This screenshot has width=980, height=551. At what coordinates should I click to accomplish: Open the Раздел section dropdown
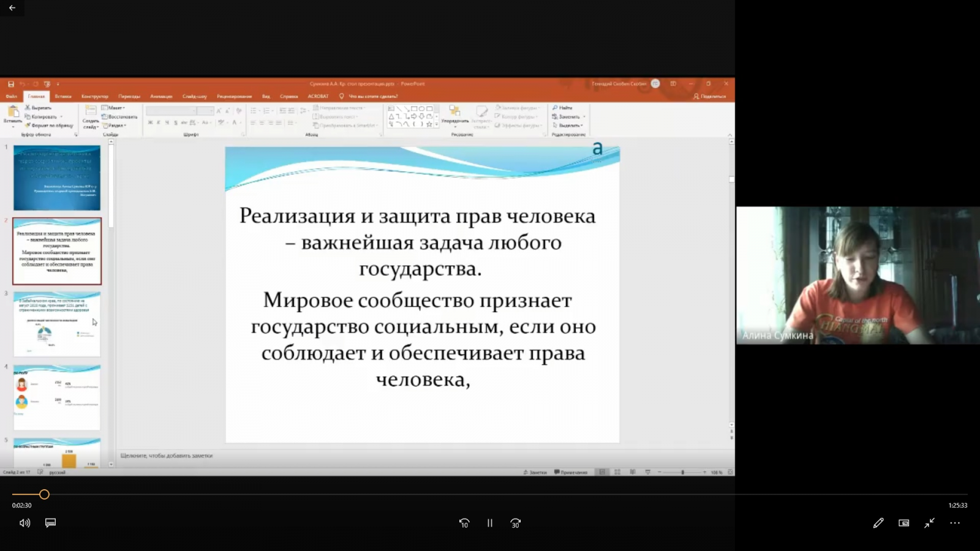(x=115, y=125)
